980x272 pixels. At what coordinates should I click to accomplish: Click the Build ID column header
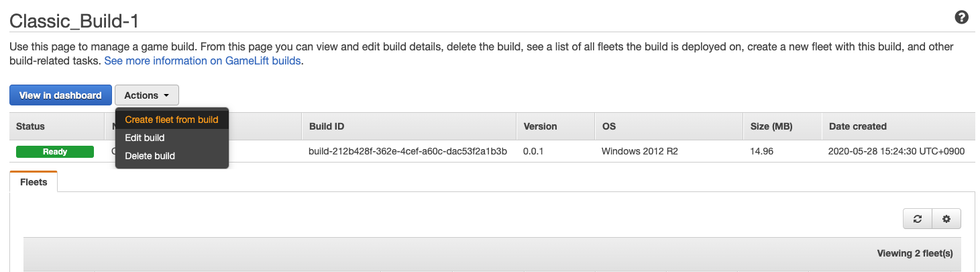327,126
